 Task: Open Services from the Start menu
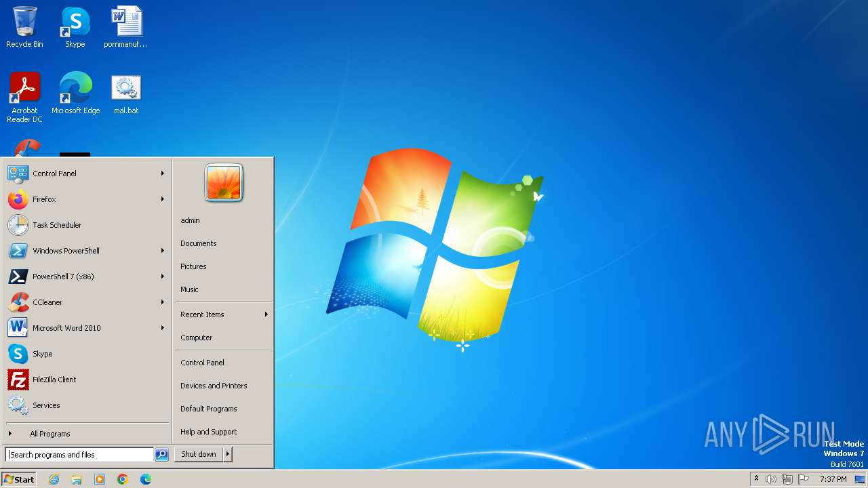click(x=86, y=405)
